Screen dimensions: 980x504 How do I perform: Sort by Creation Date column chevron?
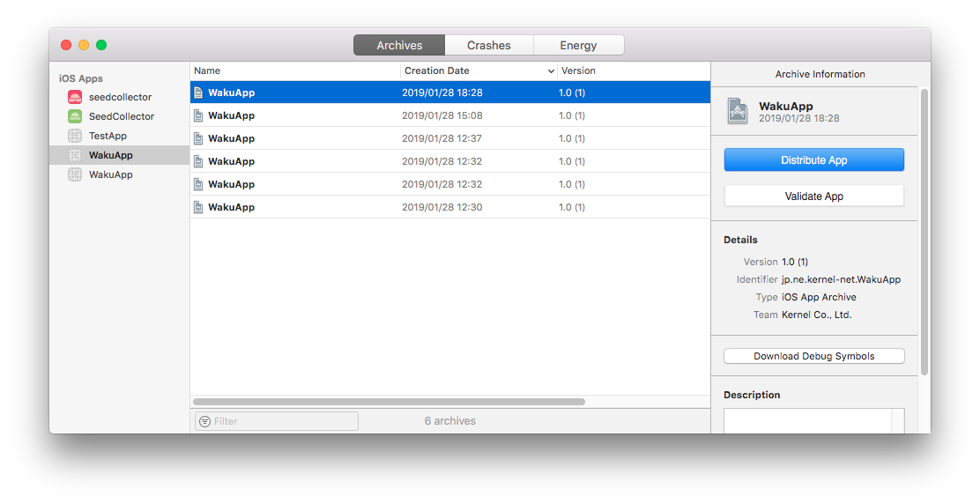coord(551,70)
